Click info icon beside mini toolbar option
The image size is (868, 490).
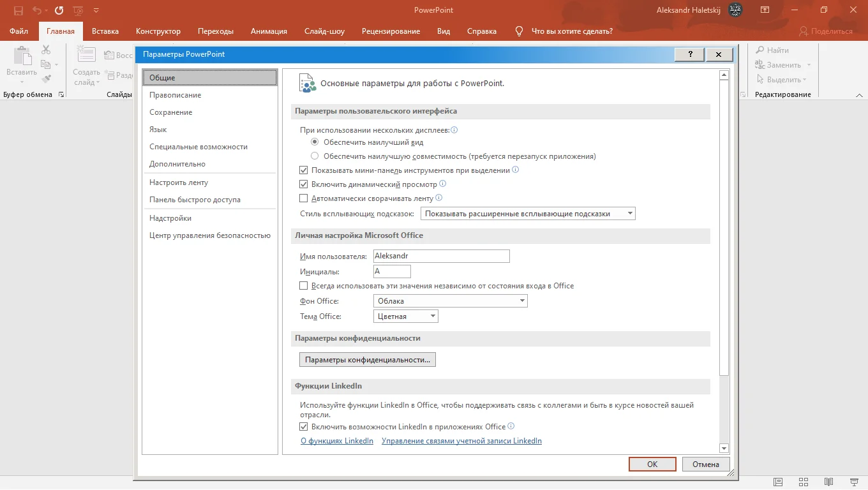tap(516, 170)
